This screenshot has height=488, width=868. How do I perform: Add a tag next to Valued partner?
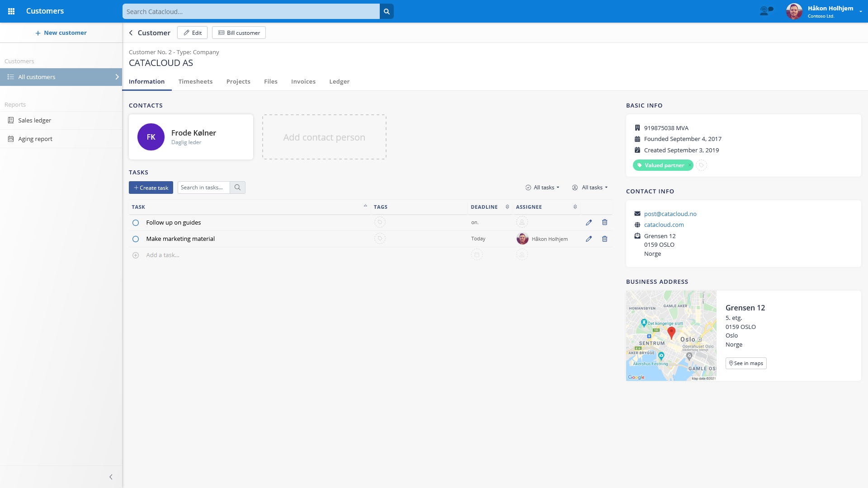pyautogui.click(x=701, y=165)
